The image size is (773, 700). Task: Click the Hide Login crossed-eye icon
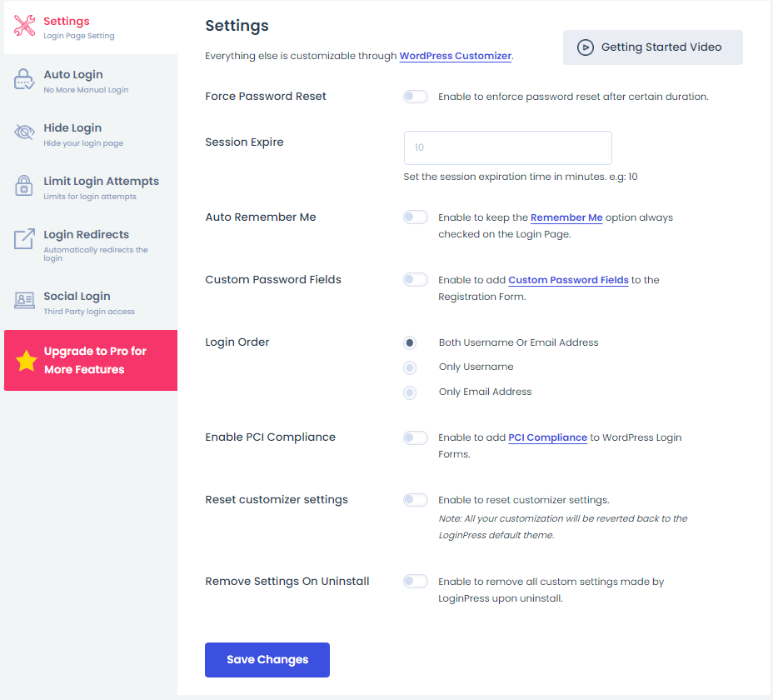(23, 132)
